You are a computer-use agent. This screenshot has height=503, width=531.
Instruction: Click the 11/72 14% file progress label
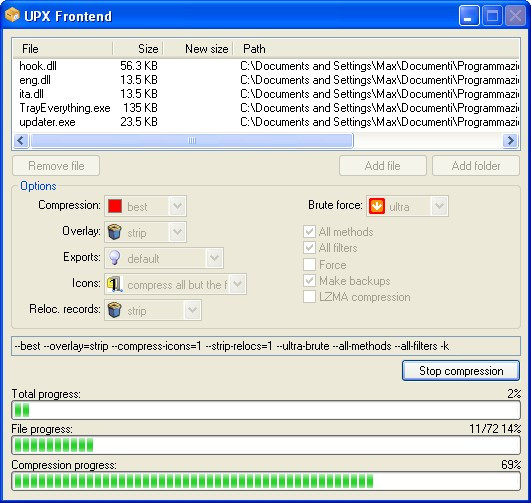pyautogui.click(x=495, y=429)
